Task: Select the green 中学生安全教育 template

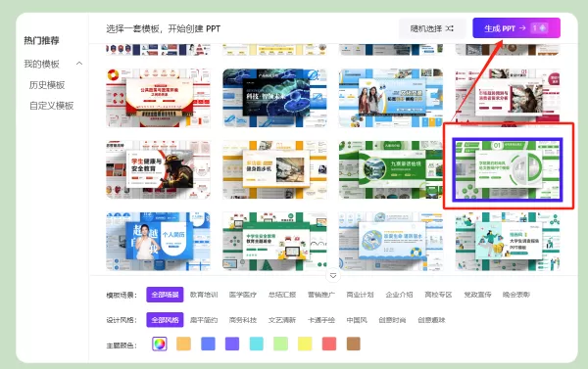Action: coord(274,242)
